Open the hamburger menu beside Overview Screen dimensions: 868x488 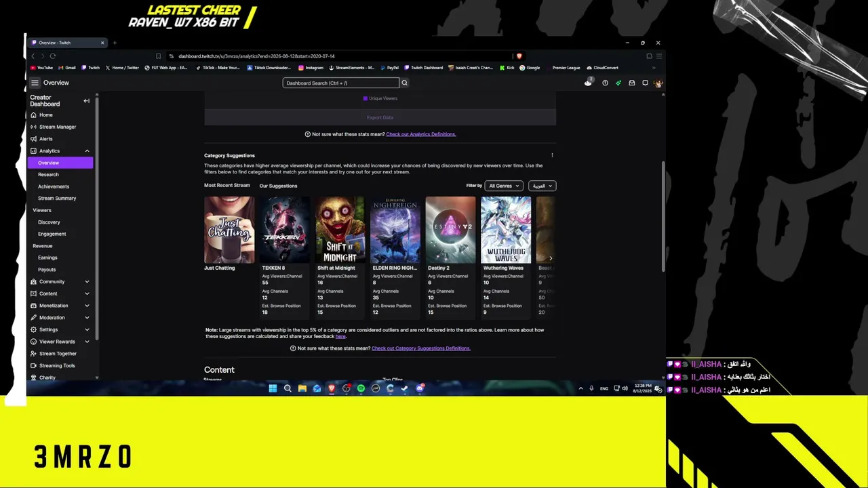(35, 83)
